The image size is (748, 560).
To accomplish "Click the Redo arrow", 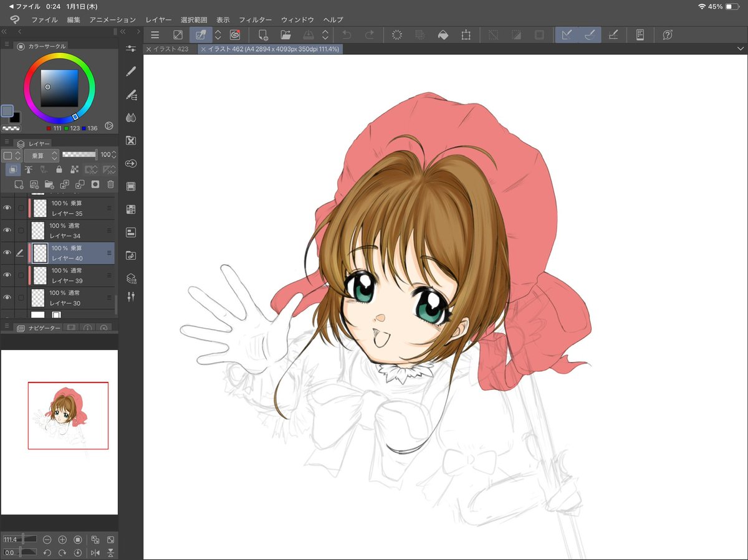I will point(370,35).
